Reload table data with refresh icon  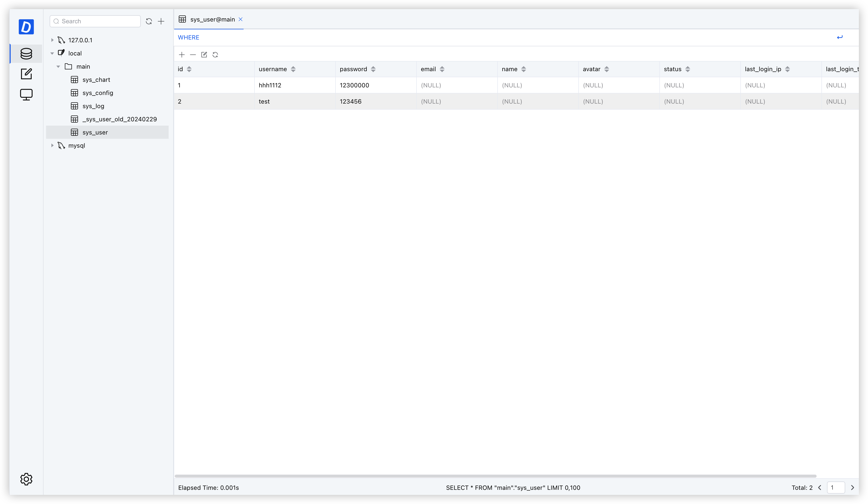(215, 55)
